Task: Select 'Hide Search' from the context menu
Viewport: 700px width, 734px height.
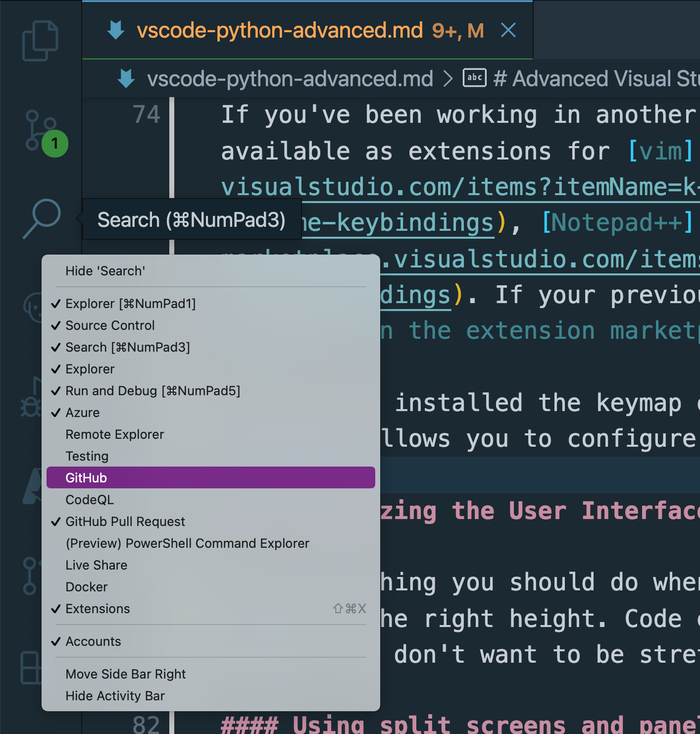Action: tap(104, 271)
